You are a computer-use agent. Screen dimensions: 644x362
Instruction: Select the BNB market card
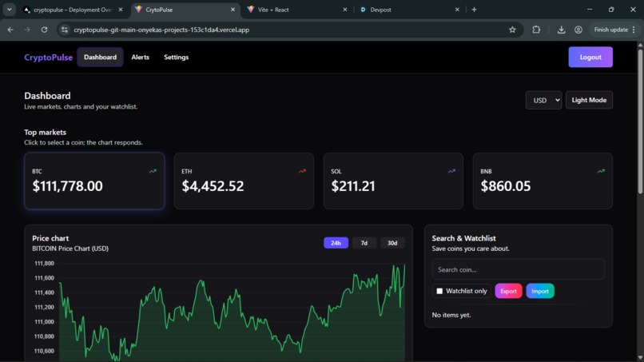[543, 181]
